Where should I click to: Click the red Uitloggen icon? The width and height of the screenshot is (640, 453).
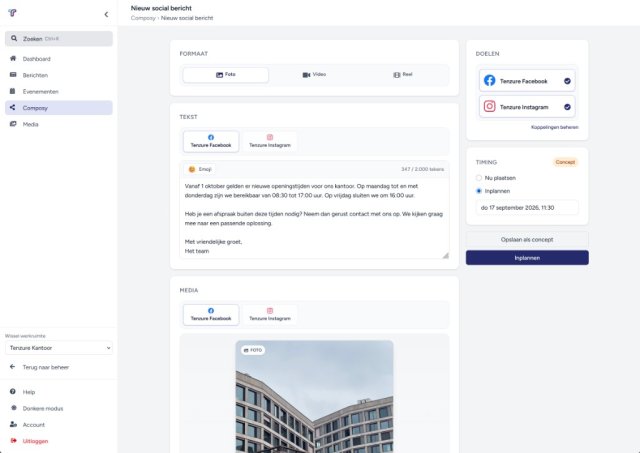(x=13, y=440)
